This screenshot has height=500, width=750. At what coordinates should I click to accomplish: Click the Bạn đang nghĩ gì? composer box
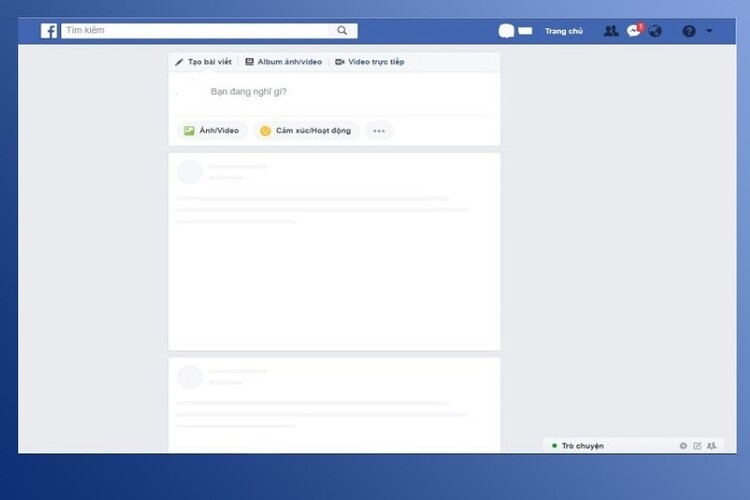334,92
